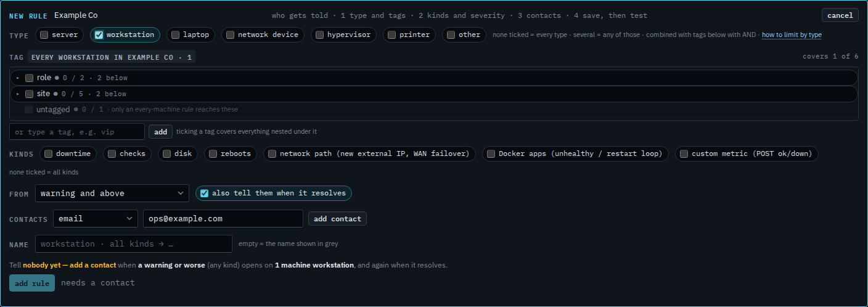This screenshot has width=868, height=307.
Task: Enable the downtime kind checkbox
Action: pyautogui.click(x=48, y=153)
